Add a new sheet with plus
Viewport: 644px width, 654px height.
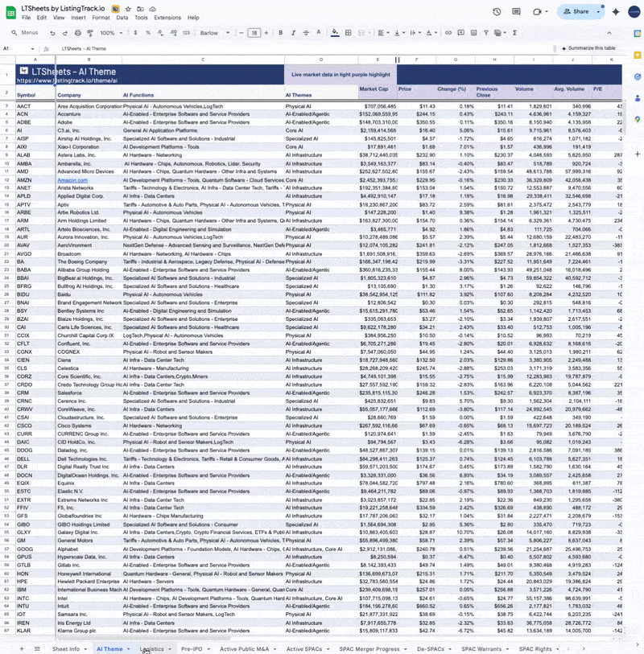tap(22, 649)
